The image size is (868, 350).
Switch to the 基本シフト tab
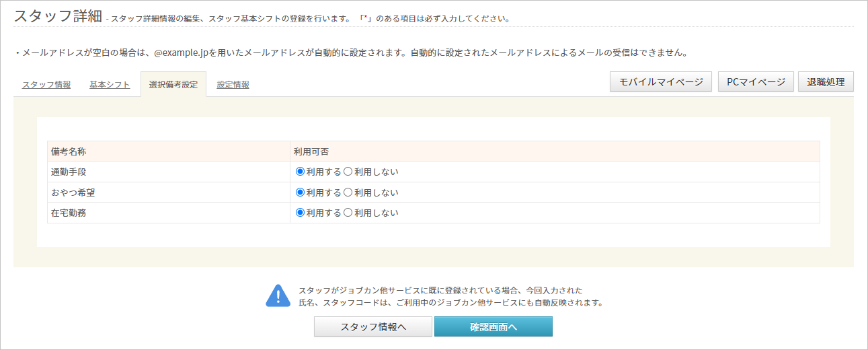[x=110, y=85]
